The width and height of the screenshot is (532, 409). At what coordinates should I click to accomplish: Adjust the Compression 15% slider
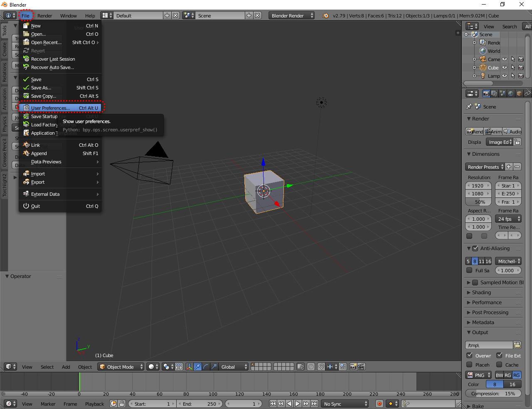[x=493, y=394]
